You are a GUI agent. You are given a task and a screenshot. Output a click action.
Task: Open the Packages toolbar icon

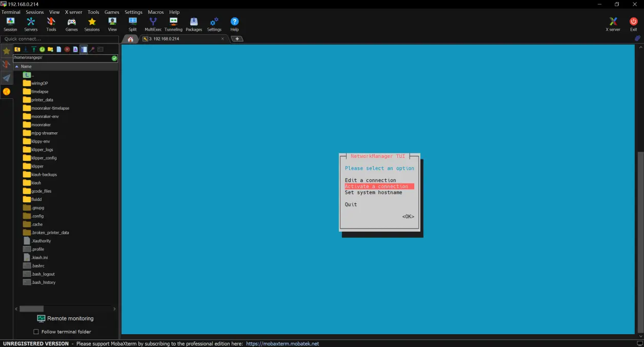194,24
